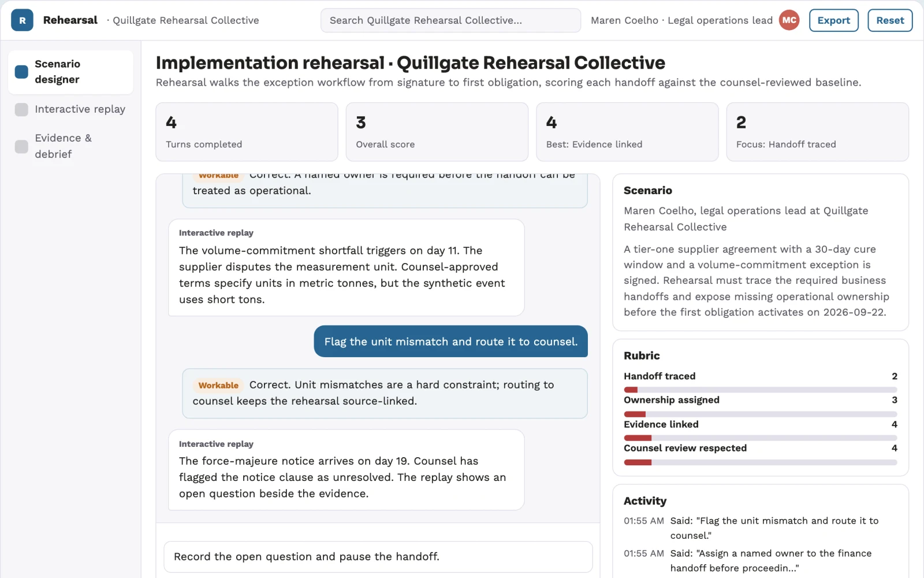Click the Rehearsal app logo icon
Image resolution: width=924 pixels, height=578 pixels.
click(22, 20)
